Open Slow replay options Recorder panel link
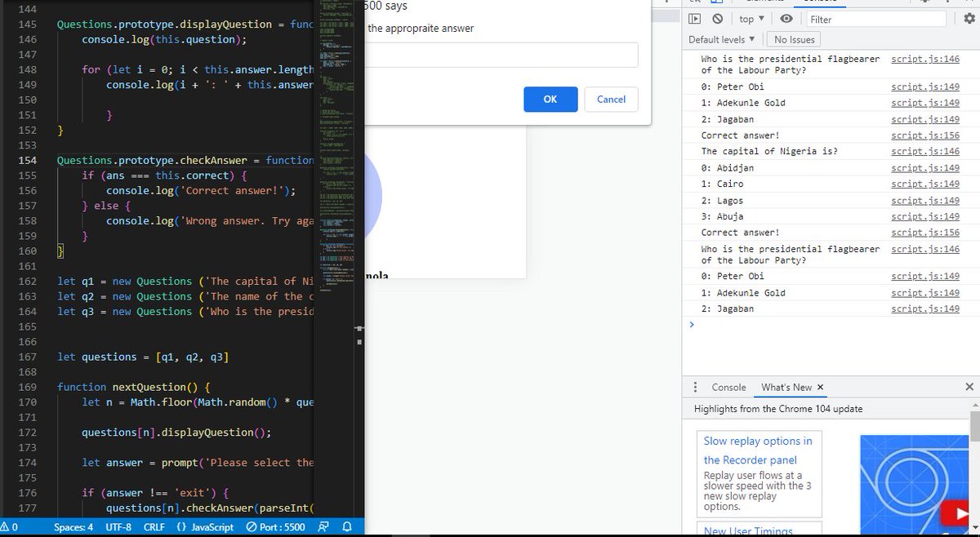980x537 pixels. (758, 450)
